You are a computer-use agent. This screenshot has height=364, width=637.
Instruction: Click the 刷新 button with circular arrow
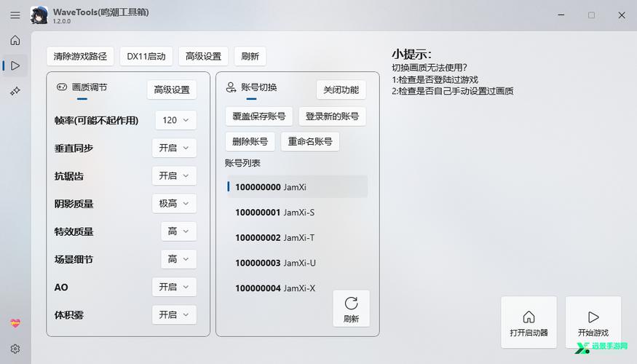351,309
